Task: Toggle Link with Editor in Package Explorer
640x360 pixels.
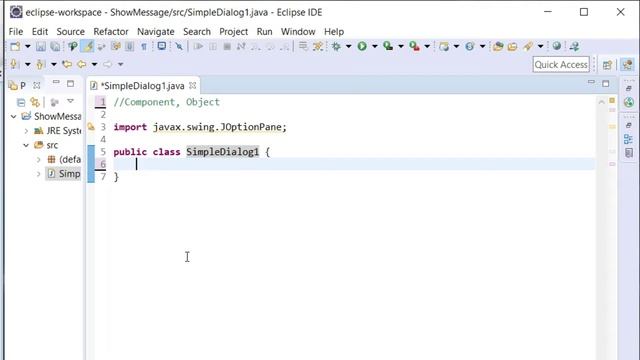Action: 35,102
